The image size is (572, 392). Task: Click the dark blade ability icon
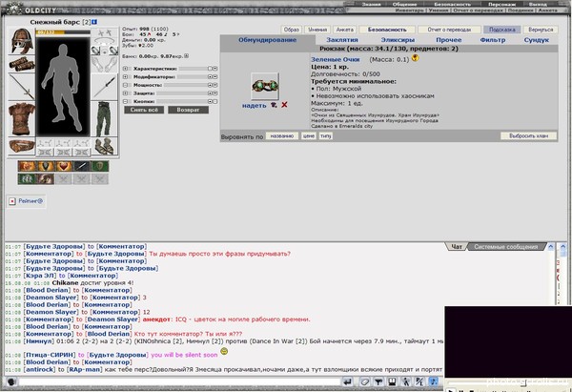point(82,166)
